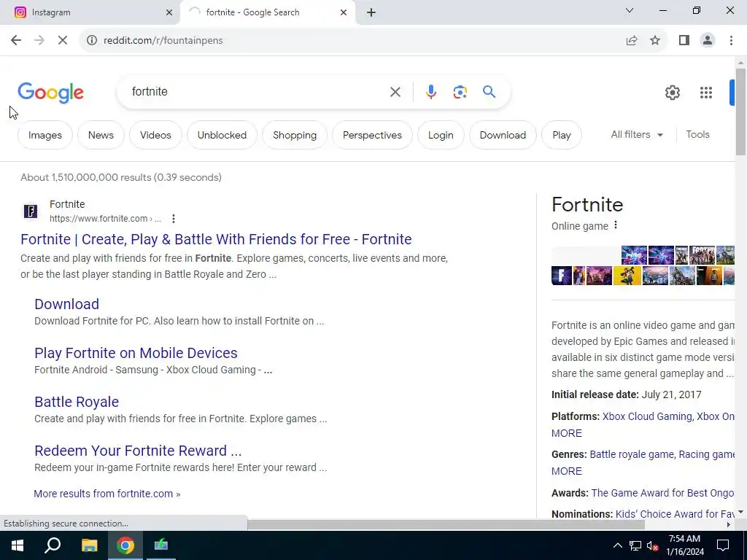Screen dimensions: 747x560
Task: Search by image with Google Lens icon
Action: coord(460,92)
